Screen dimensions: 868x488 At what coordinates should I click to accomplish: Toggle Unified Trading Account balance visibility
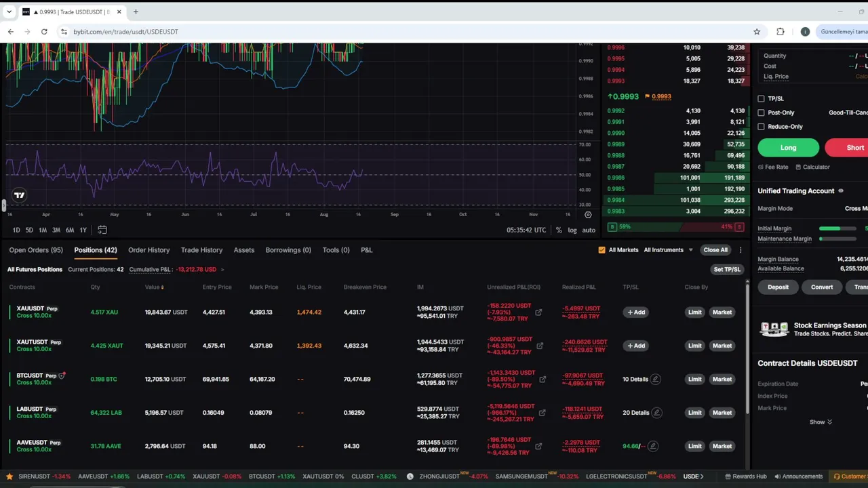point(841,191)
